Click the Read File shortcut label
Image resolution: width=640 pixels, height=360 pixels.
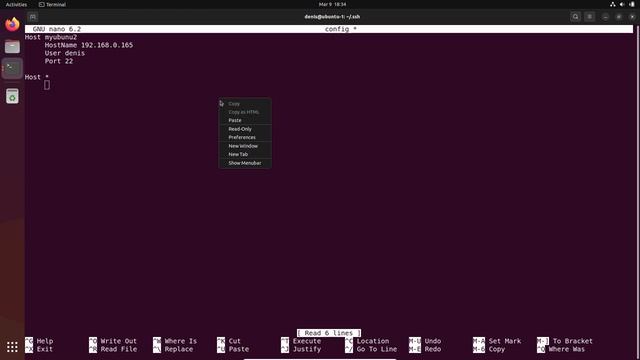pos(118,349)
